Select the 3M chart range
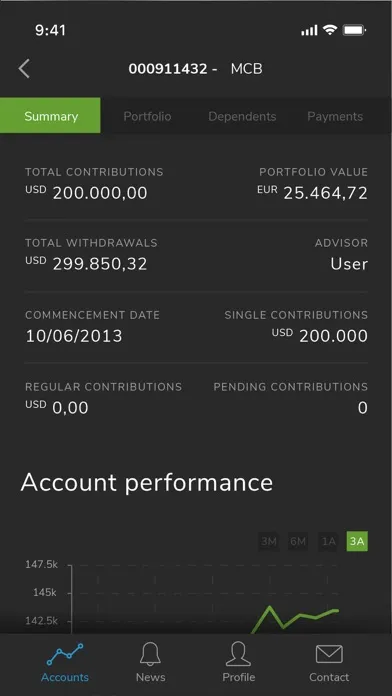The width and height of the screenshot is (392, 696). [x=269, y=542]
